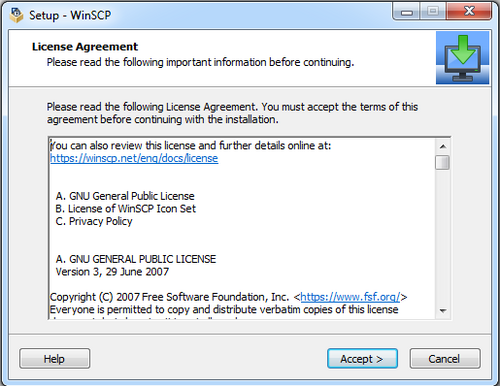Click the 'B. License of WinSCP Icon Set' line
Screen dimensions: 500x386
tap(126, 209)
